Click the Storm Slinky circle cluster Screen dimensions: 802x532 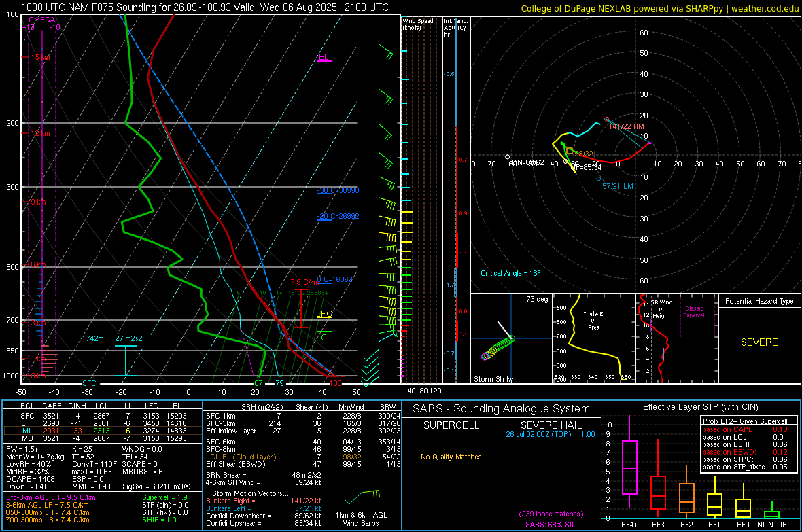(x=498, y=347)
